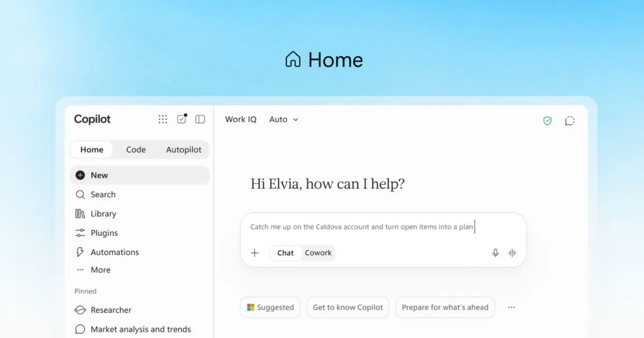Select Chat mode in prompt box

click(286, 253)
